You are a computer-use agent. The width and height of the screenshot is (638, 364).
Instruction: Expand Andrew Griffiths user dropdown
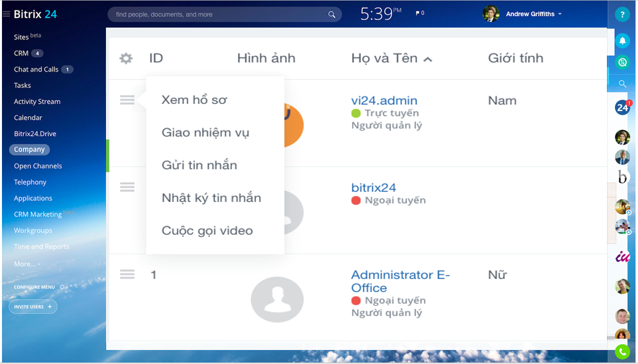(x=560, y=14)
